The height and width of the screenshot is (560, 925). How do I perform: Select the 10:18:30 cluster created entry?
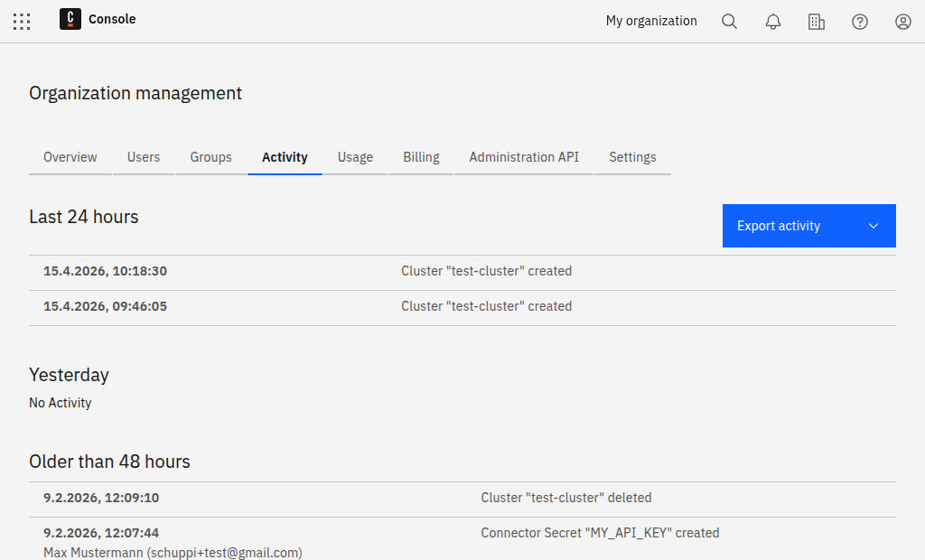(x=486, y=271)
